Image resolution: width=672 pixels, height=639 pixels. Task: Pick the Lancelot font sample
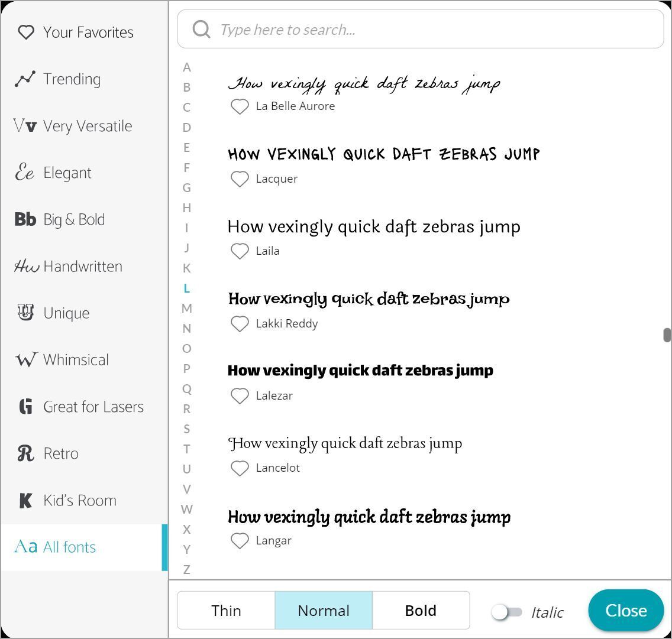point(345,443)
